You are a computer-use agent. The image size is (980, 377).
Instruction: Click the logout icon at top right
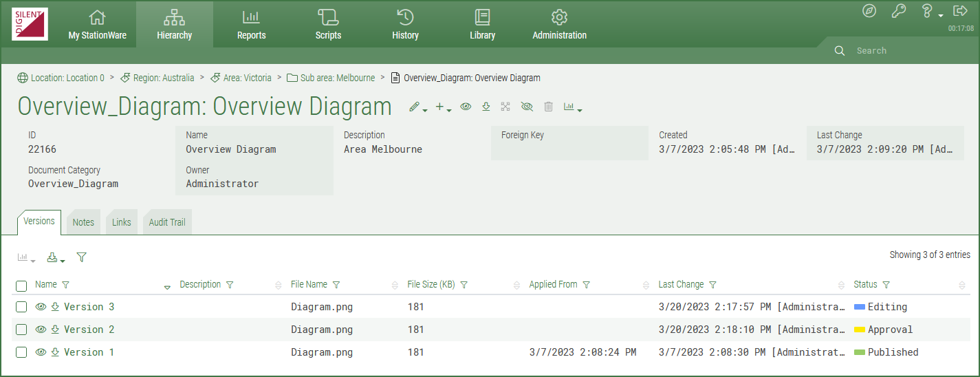[960, 11]
